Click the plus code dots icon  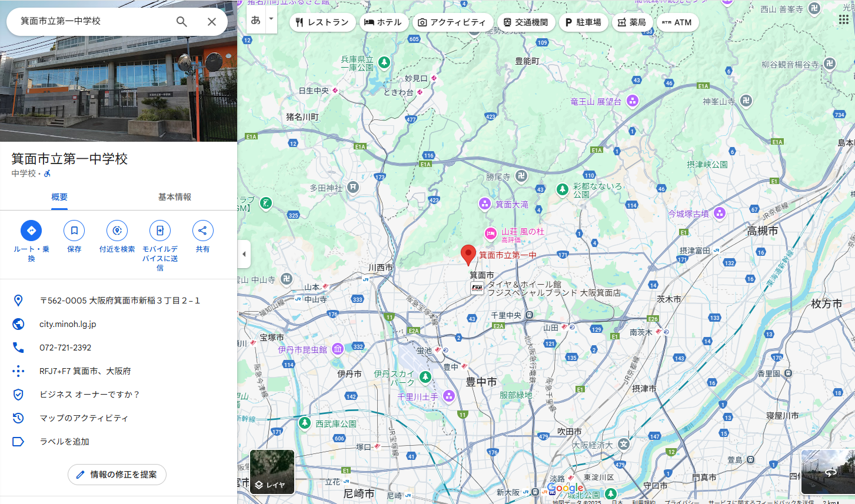(18, 371)
